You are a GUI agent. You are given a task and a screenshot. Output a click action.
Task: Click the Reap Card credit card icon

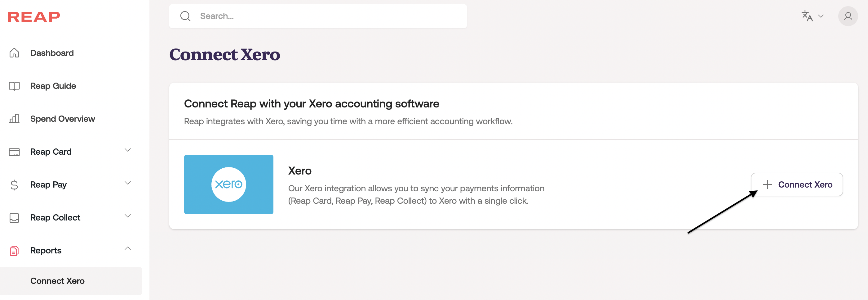(14, 152)
